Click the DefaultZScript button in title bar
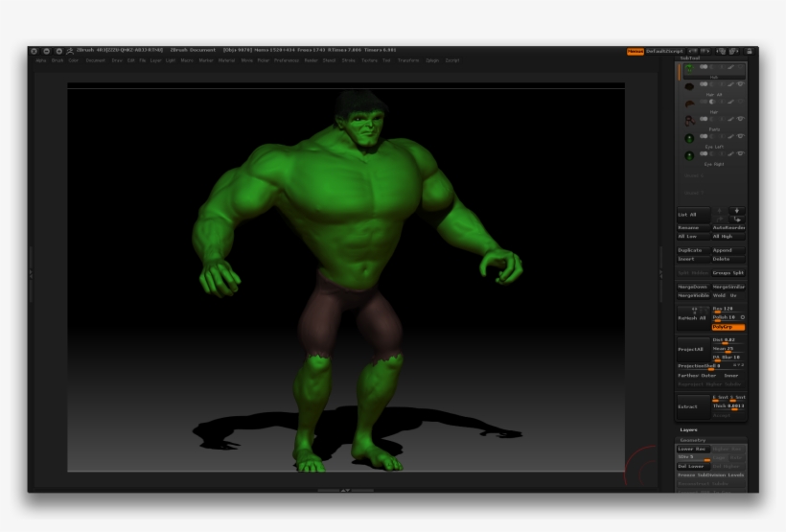 coord(664,51)
